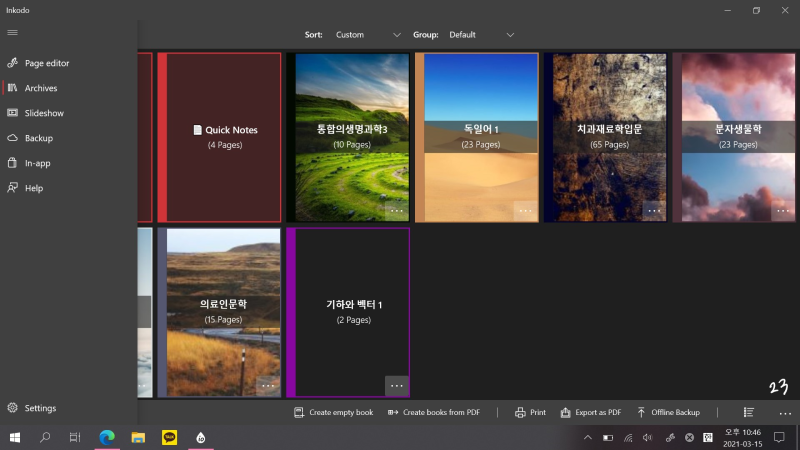
Task: Open more options on 의료인문학 book
Action: [268, 386]
